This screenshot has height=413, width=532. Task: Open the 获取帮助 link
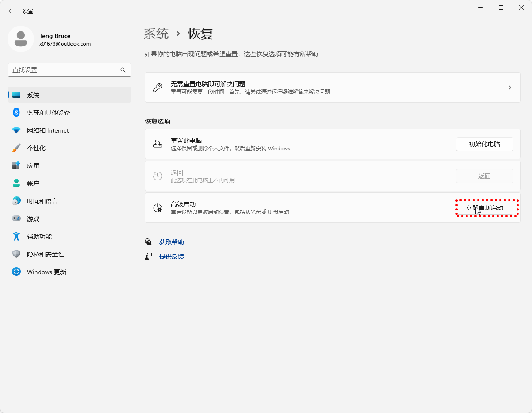(x=172, y=242)
